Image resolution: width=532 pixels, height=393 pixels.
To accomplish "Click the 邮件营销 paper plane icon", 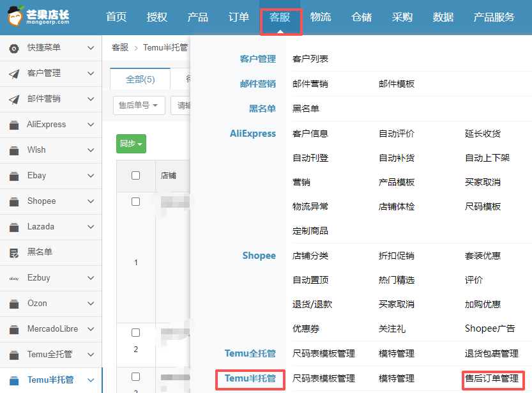I will 14,99.
